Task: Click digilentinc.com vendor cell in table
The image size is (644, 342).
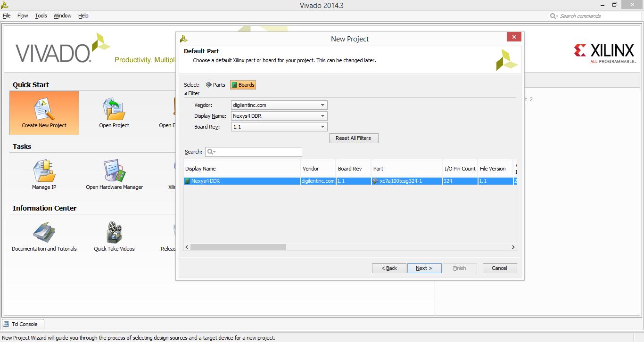Action: pyautogui.click(x=318, y=181)
